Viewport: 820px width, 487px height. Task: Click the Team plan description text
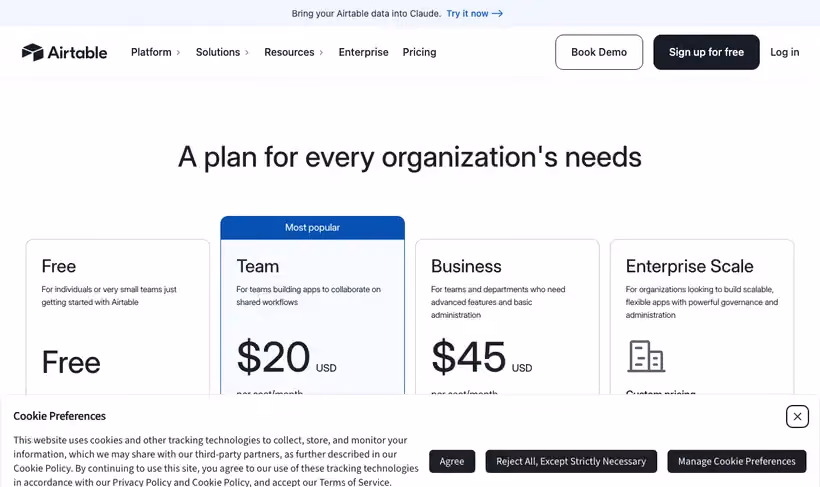coord(309,296)
